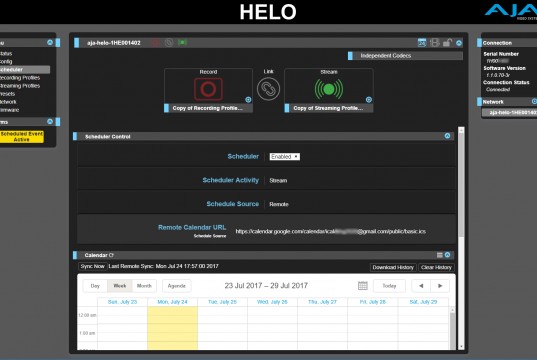Screen dimensions: 537x360
Task: Open Network menu item in left sidebar
Action: click(x=8, y=102)
